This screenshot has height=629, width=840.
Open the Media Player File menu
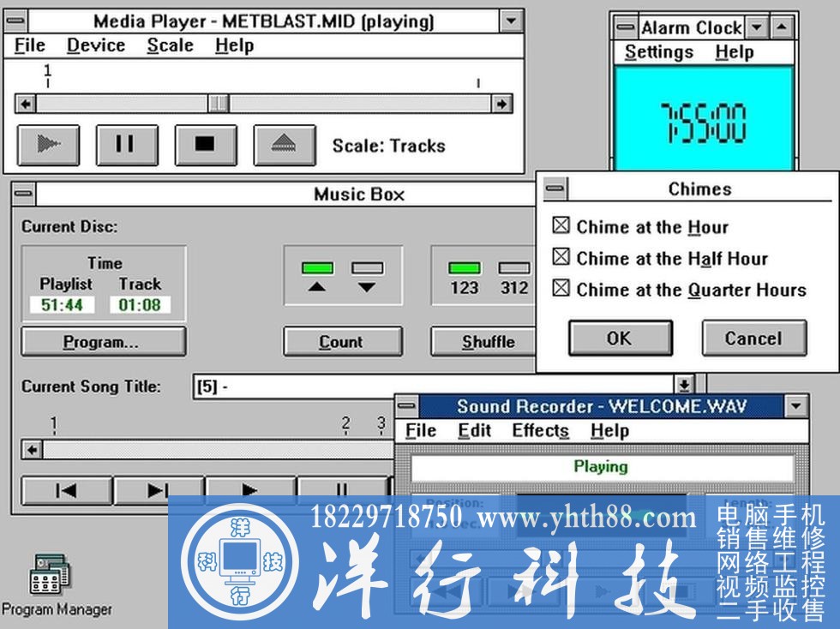pyautogui.click(x=29, y=45)
